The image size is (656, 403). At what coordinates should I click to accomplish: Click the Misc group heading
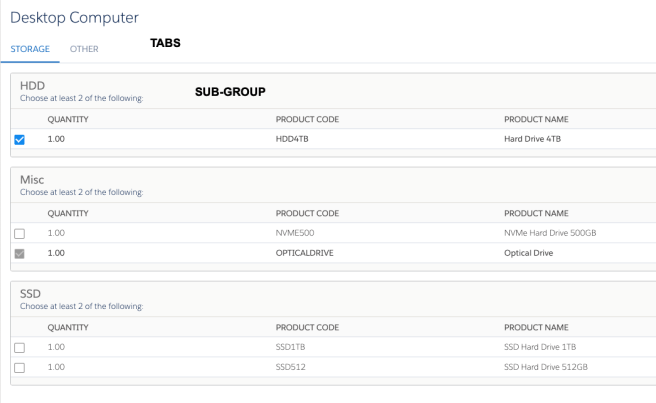(32, 180)
